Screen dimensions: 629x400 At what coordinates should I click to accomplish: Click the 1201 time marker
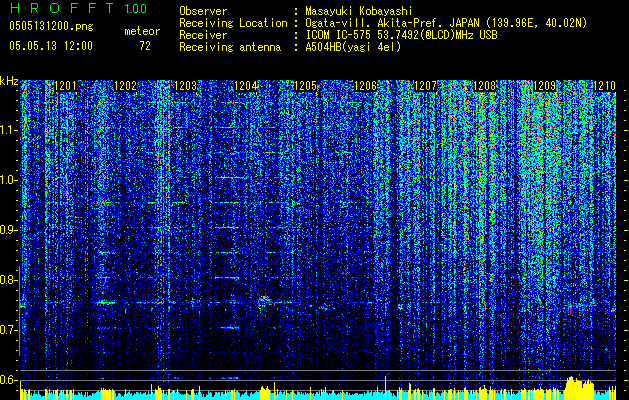pos(65,86)
